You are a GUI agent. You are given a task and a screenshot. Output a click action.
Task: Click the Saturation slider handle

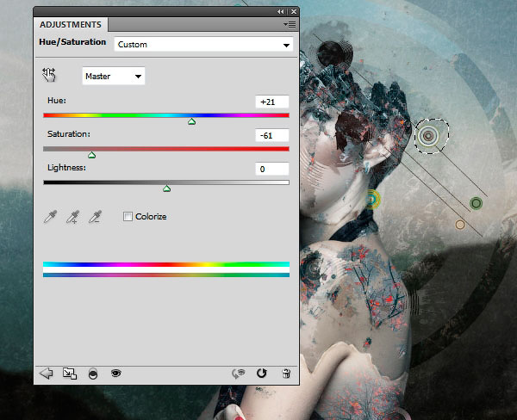pos(91,155)
